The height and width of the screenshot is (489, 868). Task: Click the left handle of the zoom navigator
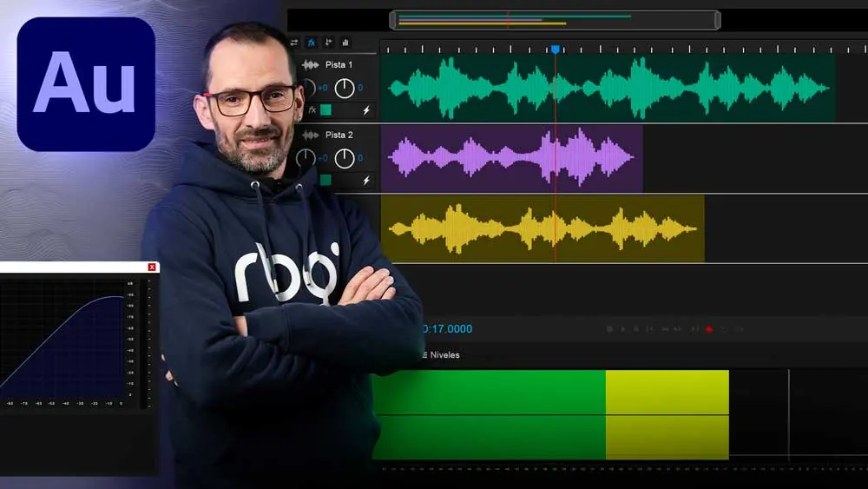coord(392,21)
